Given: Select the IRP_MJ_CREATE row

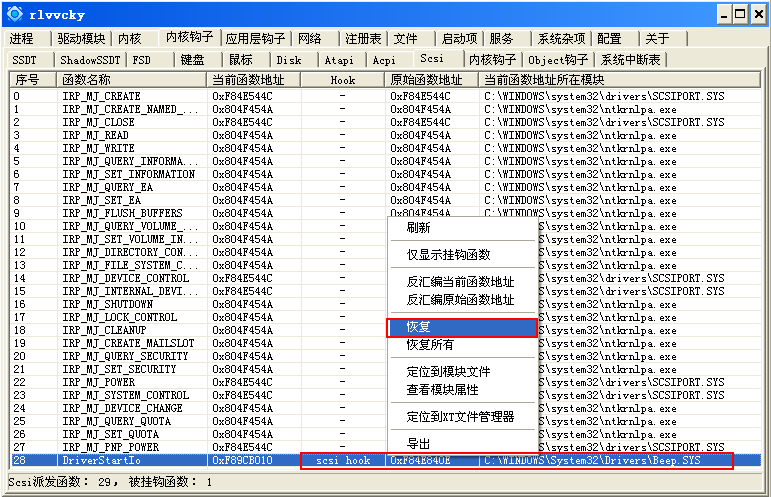Looking at the screenshot, I should coord(101,96).
